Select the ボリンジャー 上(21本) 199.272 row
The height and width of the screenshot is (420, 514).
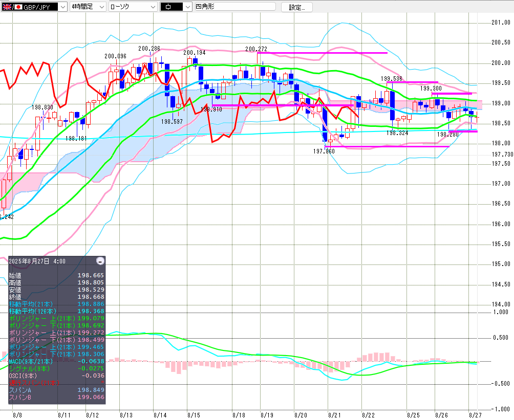[x=56, y=333]
